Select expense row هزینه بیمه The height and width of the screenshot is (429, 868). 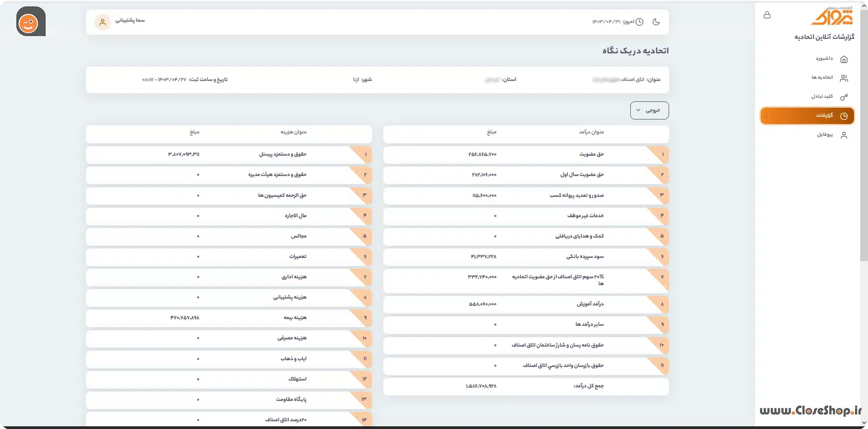(229, 318)
